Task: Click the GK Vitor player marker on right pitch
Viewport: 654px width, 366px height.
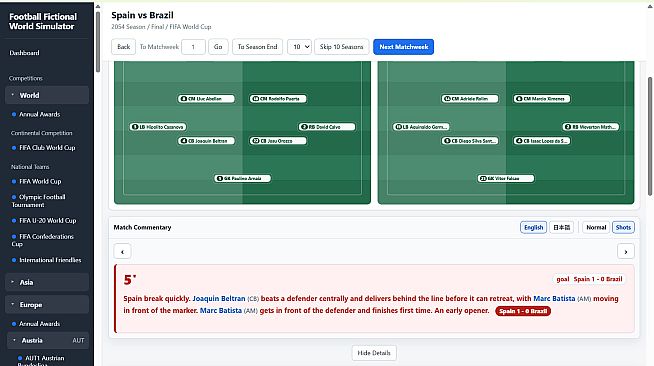Action: coord(506,178)
